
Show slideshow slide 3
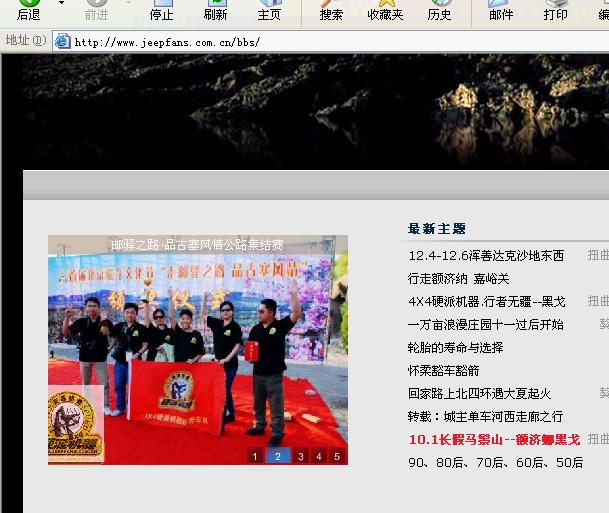[301, 456]
